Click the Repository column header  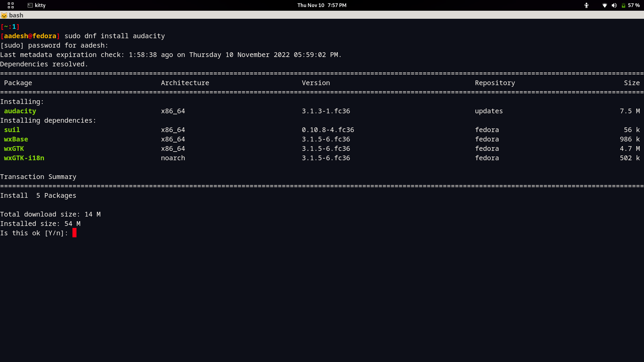[495, 83]
